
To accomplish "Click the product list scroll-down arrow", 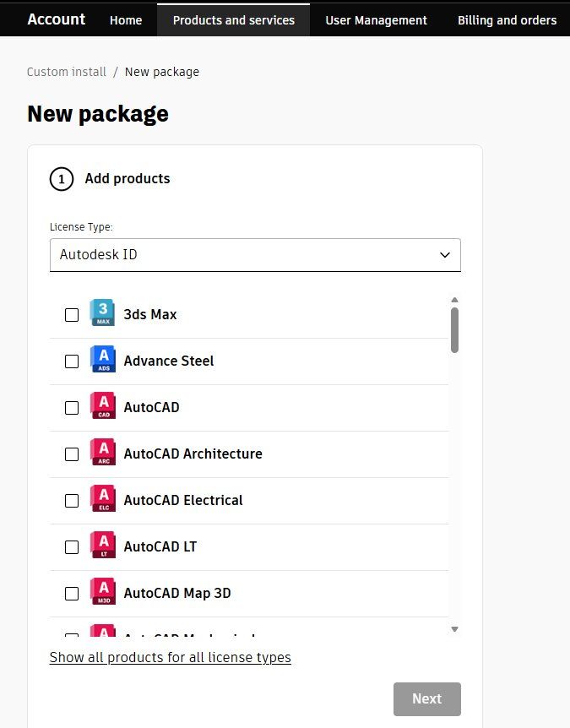I will (455, 629).
